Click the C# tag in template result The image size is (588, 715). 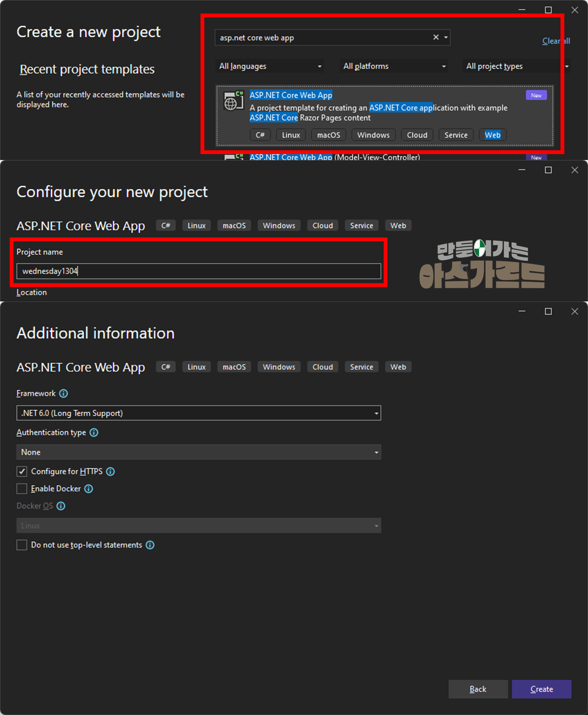[260, 135]
